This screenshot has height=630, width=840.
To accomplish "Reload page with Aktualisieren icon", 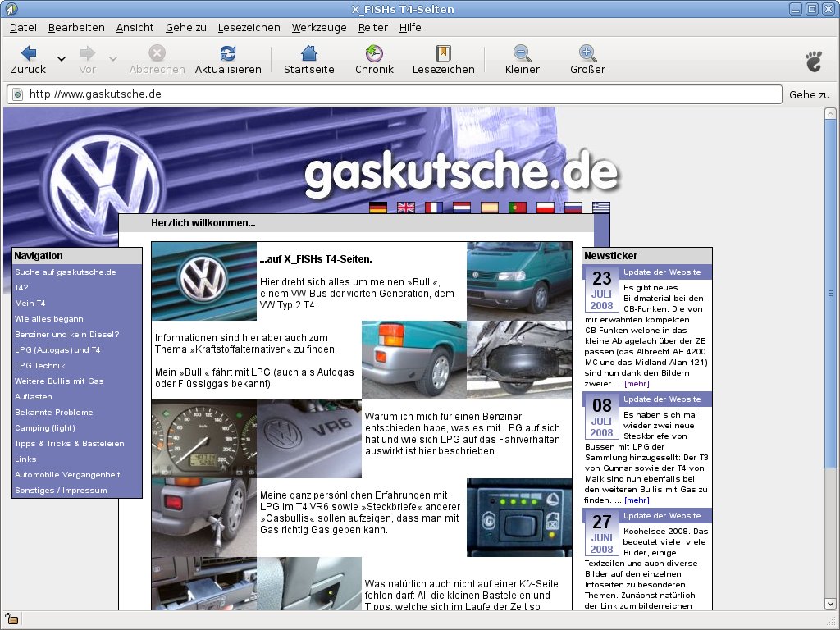I will click(228, 52).
